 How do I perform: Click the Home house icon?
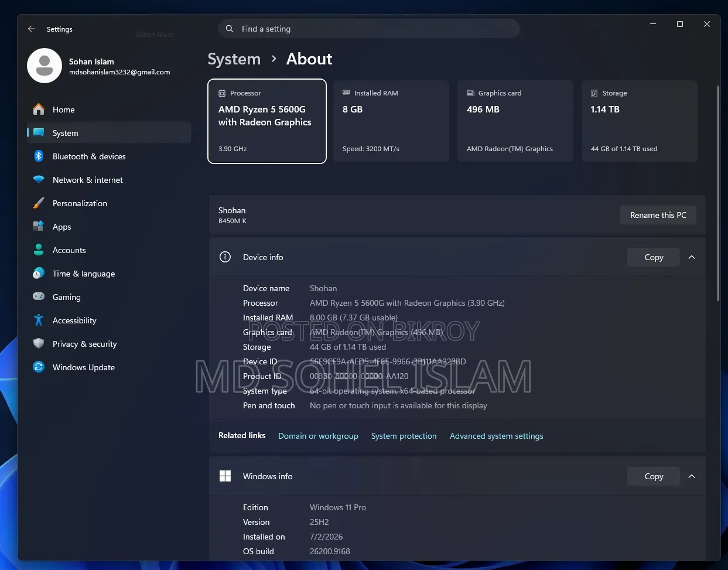(39, 110)
